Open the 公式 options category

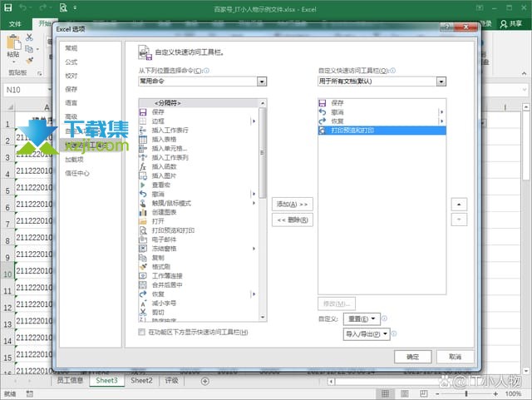point(71,62)
